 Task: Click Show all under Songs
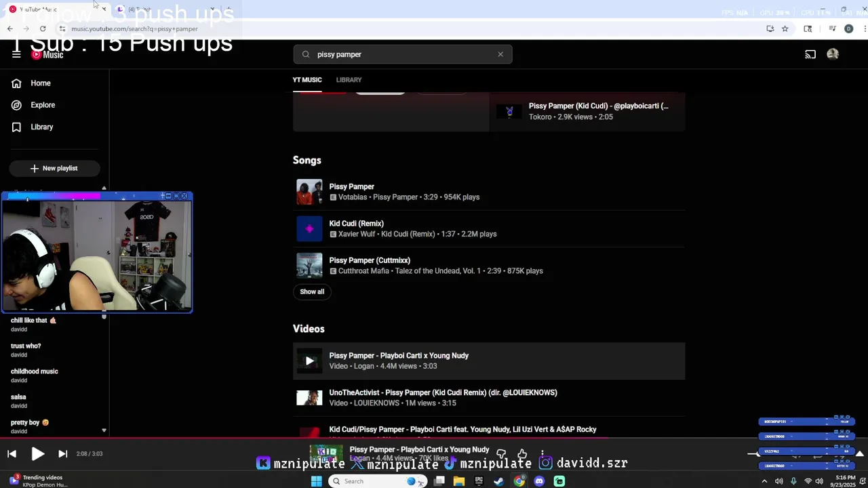pos(312,291)
